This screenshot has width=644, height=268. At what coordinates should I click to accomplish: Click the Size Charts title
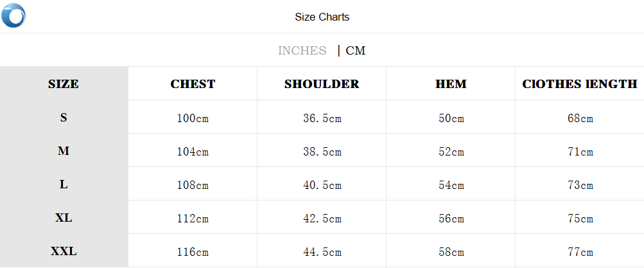pos(322,17)
